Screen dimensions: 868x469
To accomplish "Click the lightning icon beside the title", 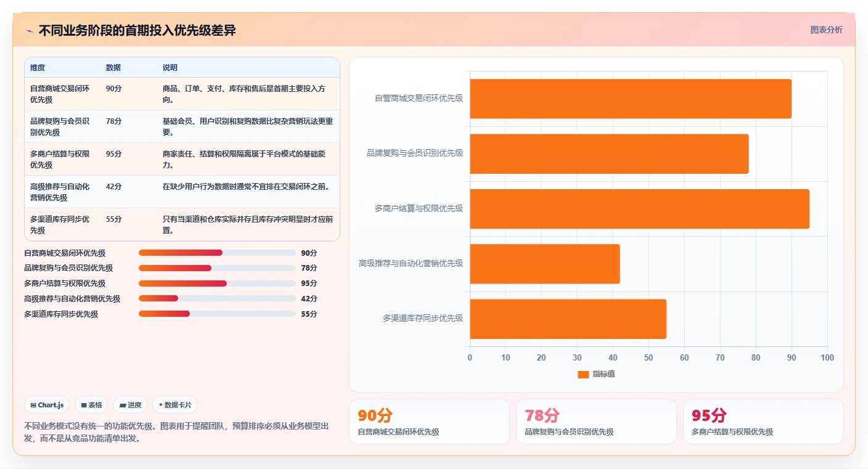I will (x=30, y=31).
